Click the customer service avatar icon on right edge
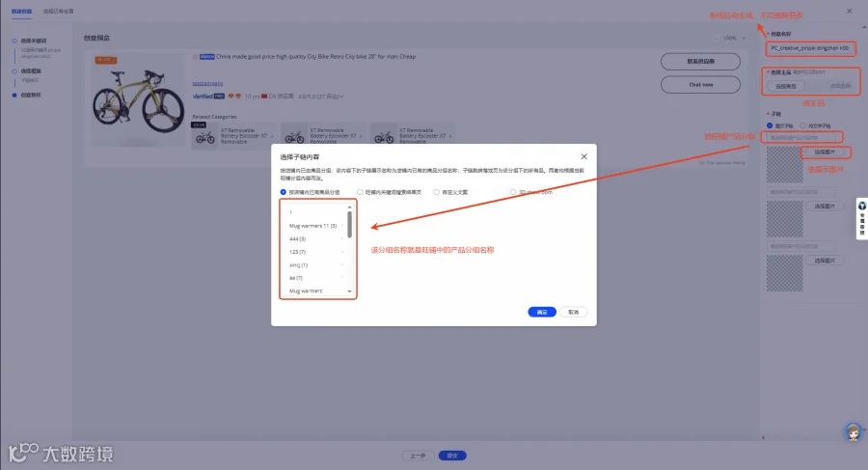Screen dimensions: 868x470 click(x=862, y=206)
